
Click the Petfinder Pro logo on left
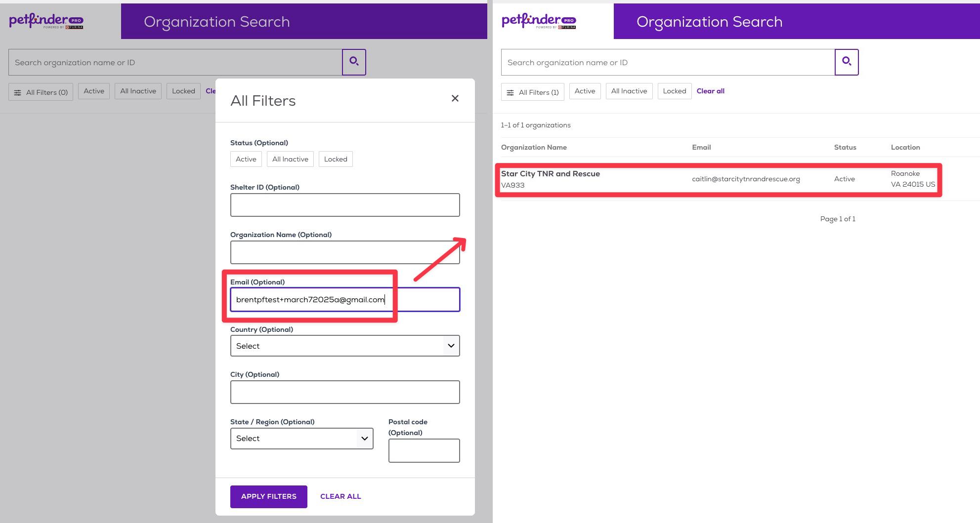(x=46, y=21)
